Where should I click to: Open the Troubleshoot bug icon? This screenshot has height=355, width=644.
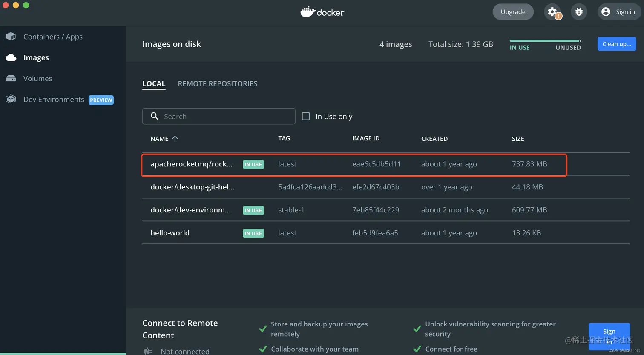(x=579, y=11)
